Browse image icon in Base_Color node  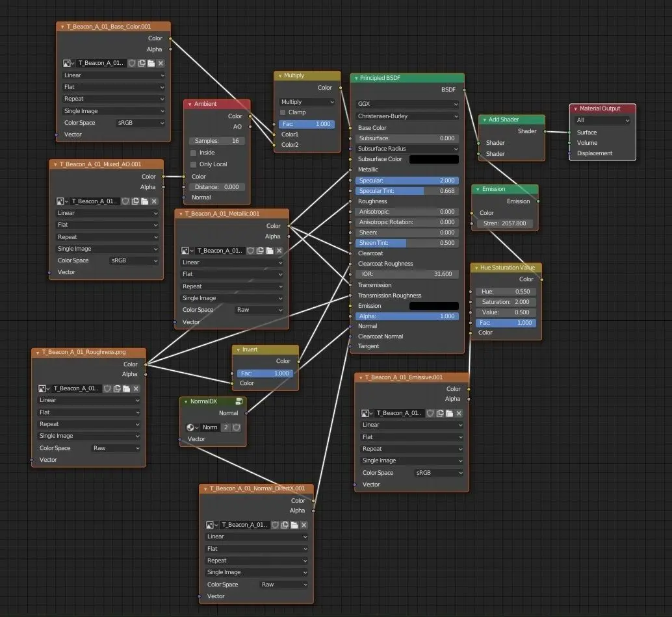pos(68,63)
